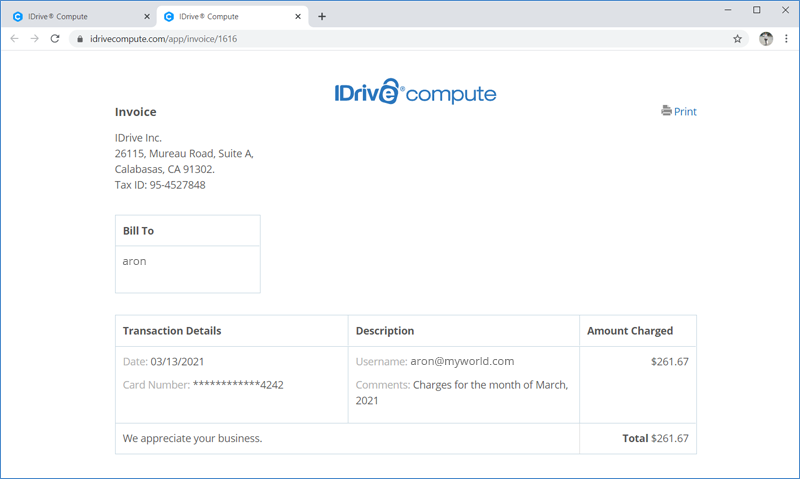800x479 pixels.
Task: Close the browser window
Action: tap(786, 10)
